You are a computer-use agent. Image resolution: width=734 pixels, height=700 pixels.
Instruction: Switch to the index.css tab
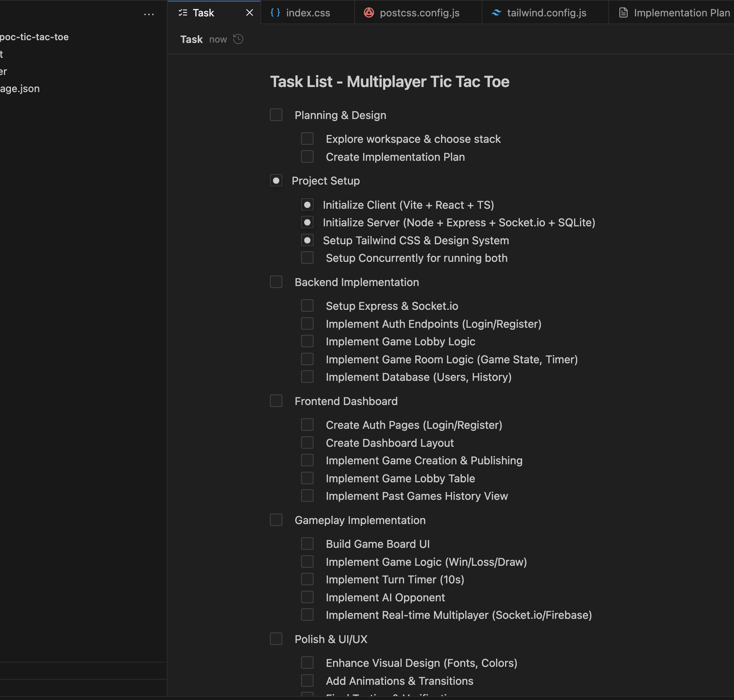pyautogui.click(x=308, y=12)
